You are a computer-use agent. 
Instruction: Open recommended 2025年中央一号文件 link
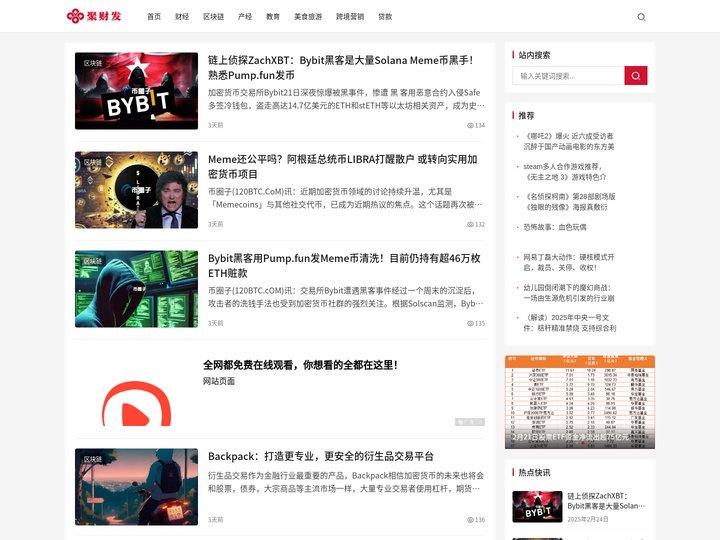point(570,323)
